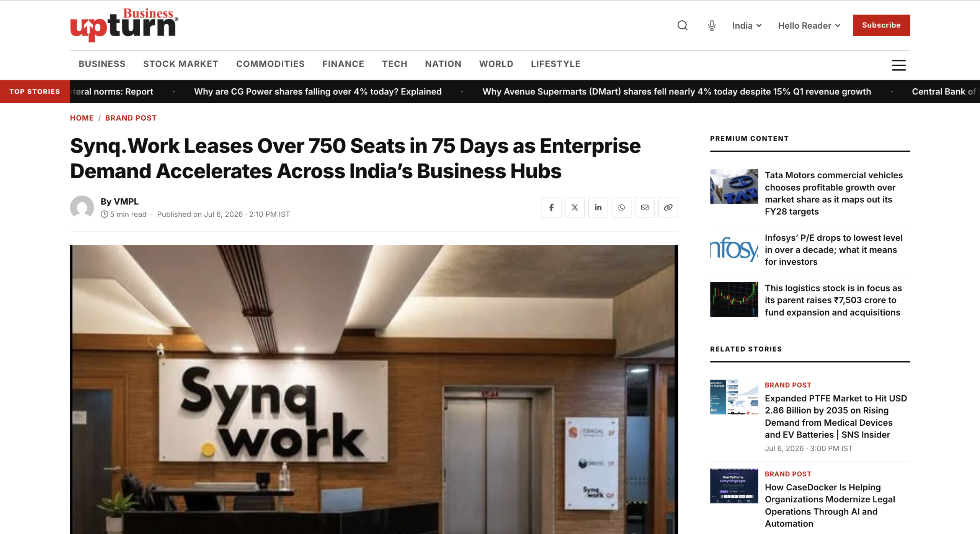Open the Hello Reader account dropdown
Image resolution: width=980 pixels, height=534 pixels.
point(809,26)
